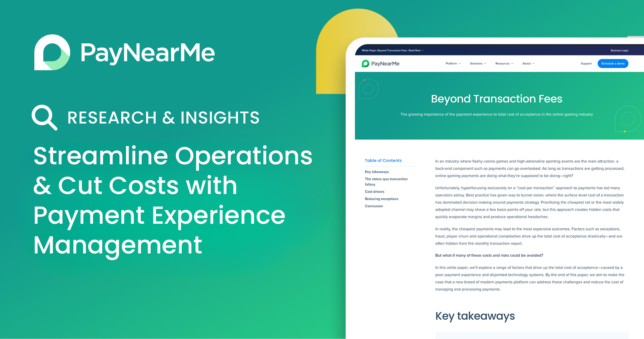Open the Solutions dropdown menu
This screenshot has width=644, height=339.
click(478, 64)
